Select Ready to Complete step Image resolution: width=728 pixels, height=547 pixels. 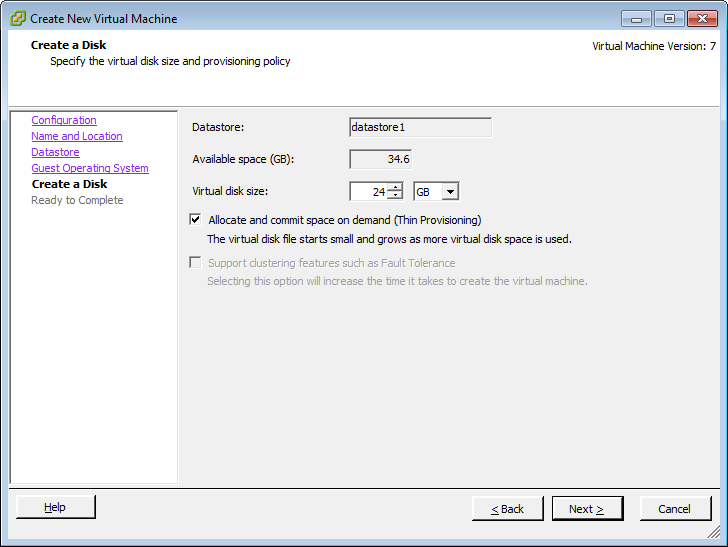pyautogui.click(x=77, y=200)
